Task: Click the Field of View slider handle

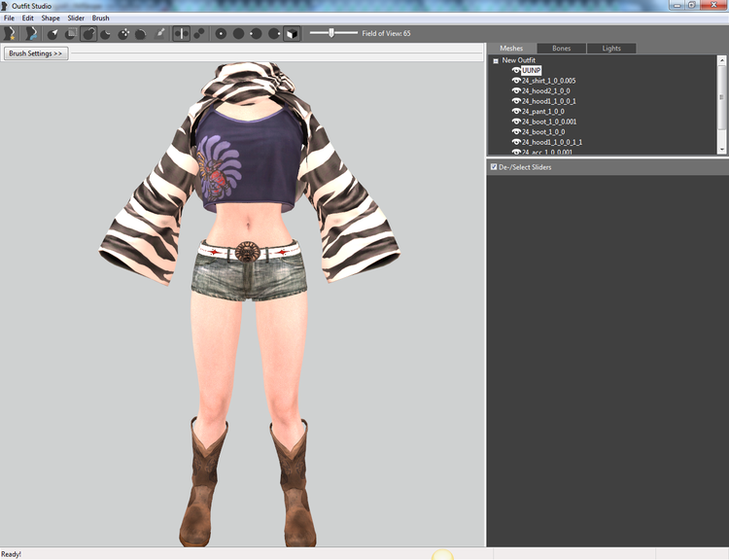Action: 331,32
